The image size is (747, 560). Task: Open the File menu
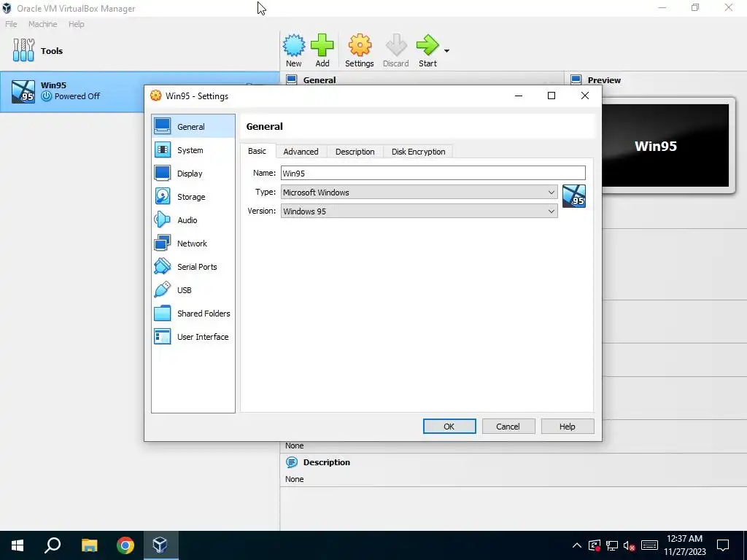(x=11, y=24)
